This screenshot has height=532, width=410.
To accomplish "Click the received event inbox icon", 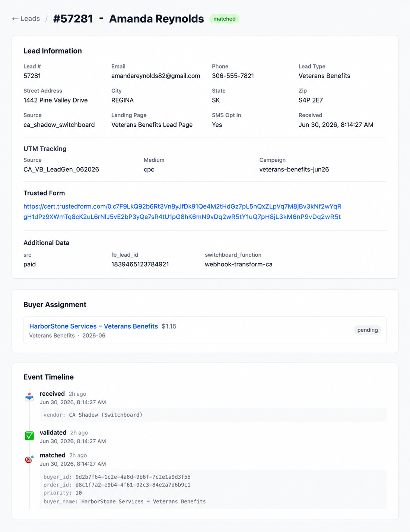I will 29,396.
